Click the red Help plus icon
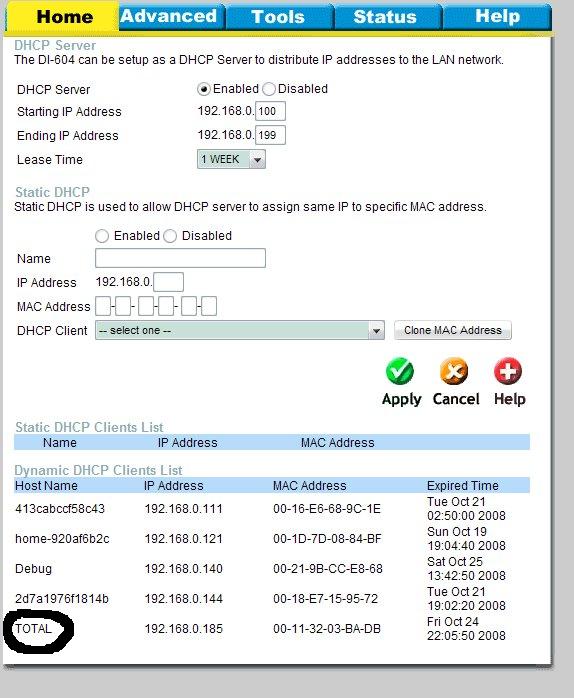 508,371
